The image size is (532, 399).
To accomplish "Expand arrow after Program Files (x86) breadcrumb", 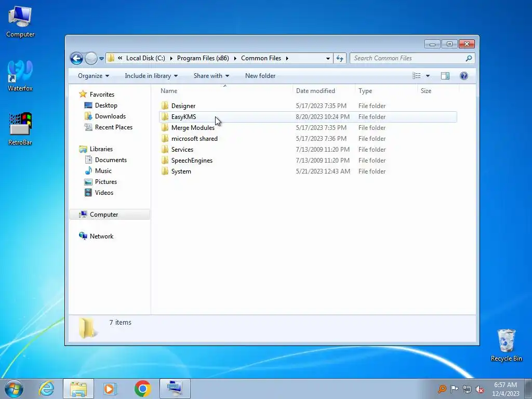I will click(235, 58).
